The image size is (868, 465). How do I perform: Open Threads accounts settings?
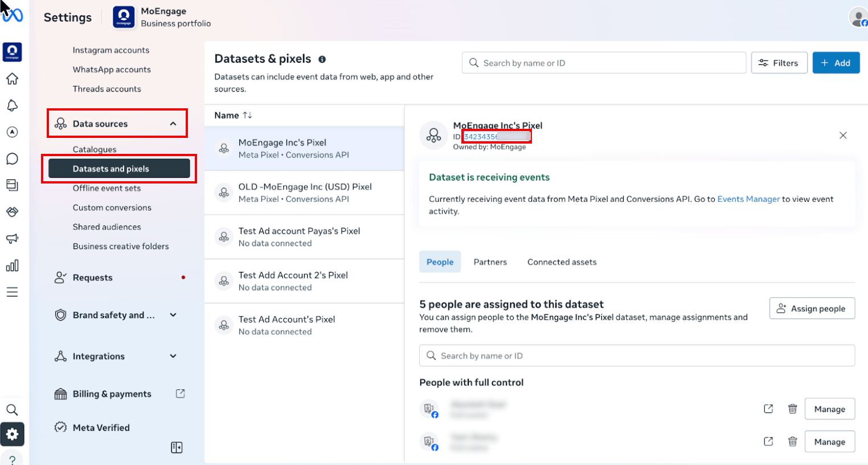(107, 89)
